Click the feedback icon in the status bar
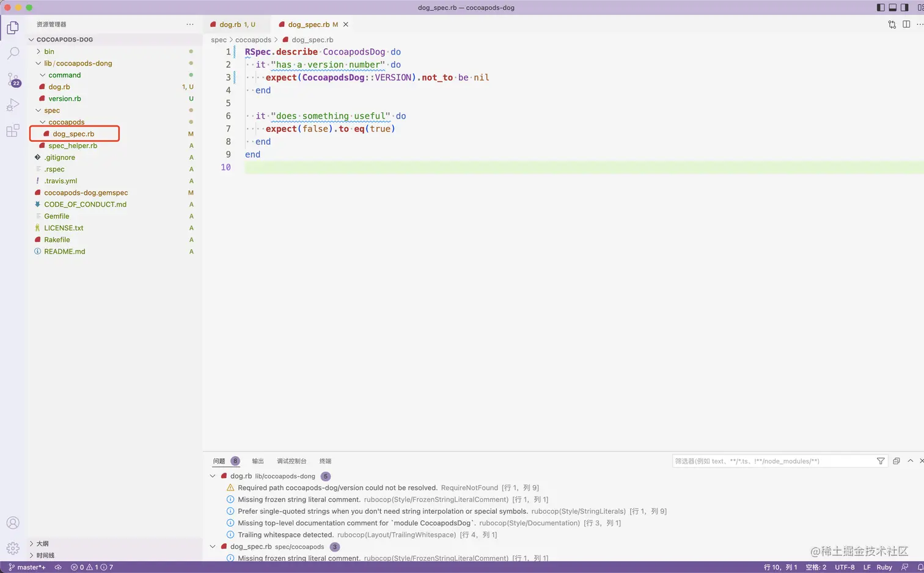This screenshot has width=924, height=573. pyautogui.click(x=905, y=568)
